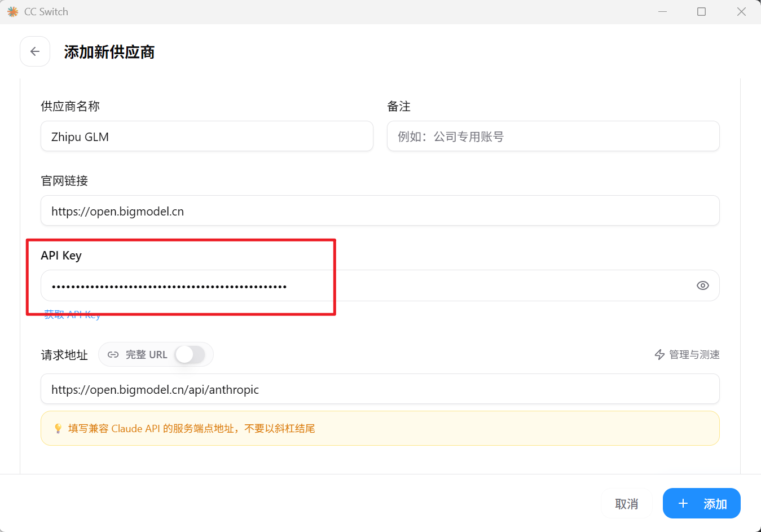Click the link icon beside 完整 URL

tap(113, 355)
